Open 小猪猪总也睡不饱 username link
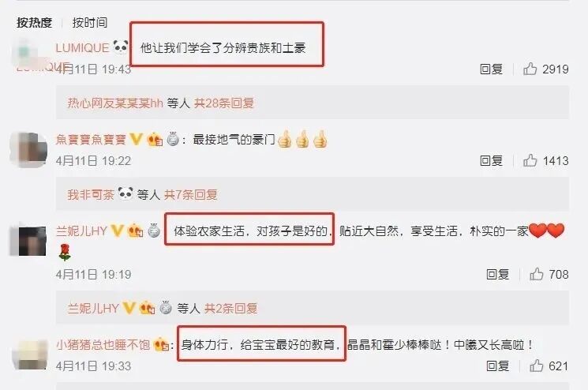This screenshot has width=588, height=390. [103, 345]
